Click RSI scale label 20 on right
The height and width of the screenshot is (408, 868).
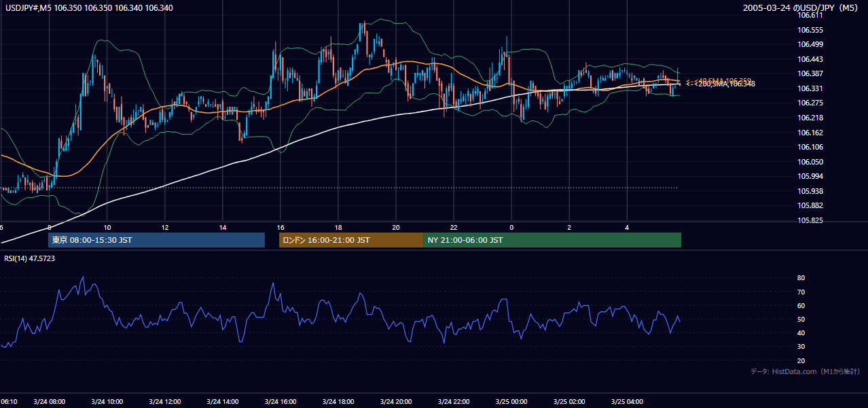[x=801, y=360]
